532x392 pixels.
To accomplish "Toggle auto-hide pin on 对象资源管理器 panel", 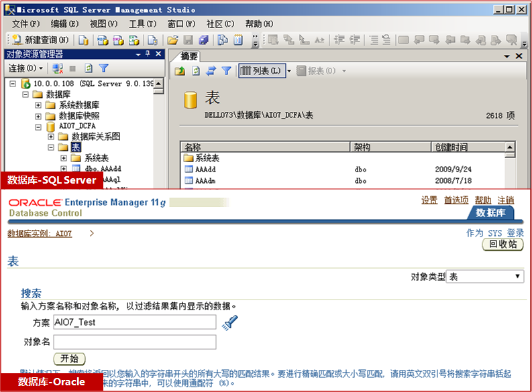I will [148, 54].
